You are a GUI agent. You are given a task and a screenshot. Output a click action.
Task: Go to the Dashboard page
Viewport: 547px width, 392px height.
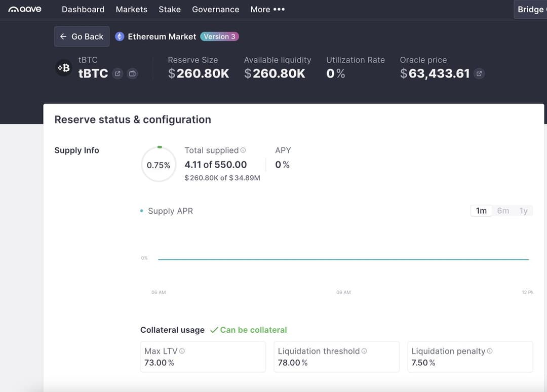pos(83,10)
